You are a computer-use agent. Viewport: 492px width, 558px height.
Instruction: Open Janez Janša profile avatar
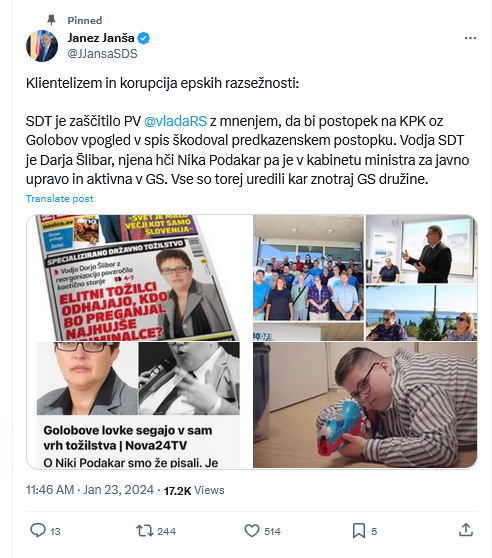42,46
